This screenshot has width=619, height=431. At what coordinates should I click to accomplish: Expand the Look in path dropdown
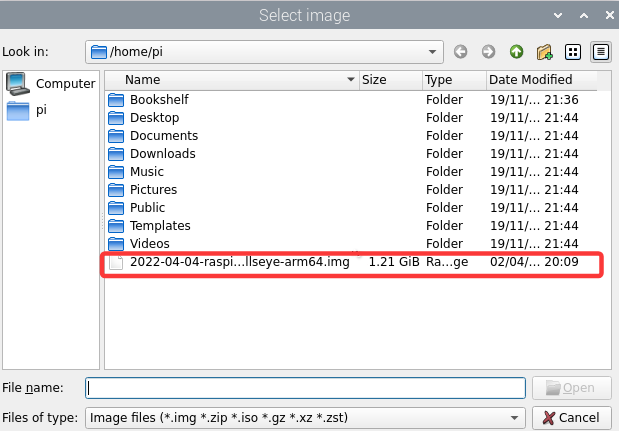(432, 51)
